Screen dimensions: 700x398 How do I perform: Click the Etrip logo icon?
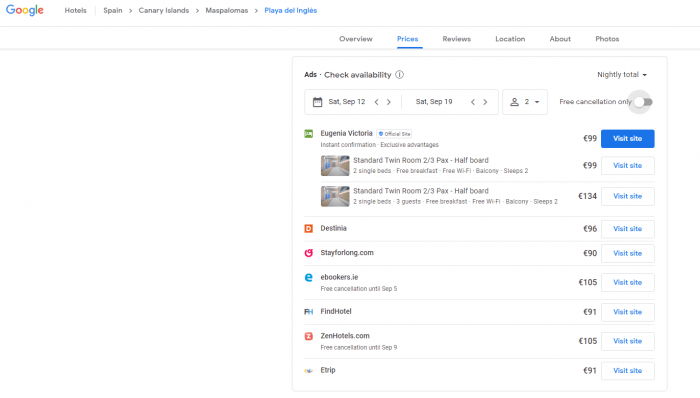[x=308, y=370]
